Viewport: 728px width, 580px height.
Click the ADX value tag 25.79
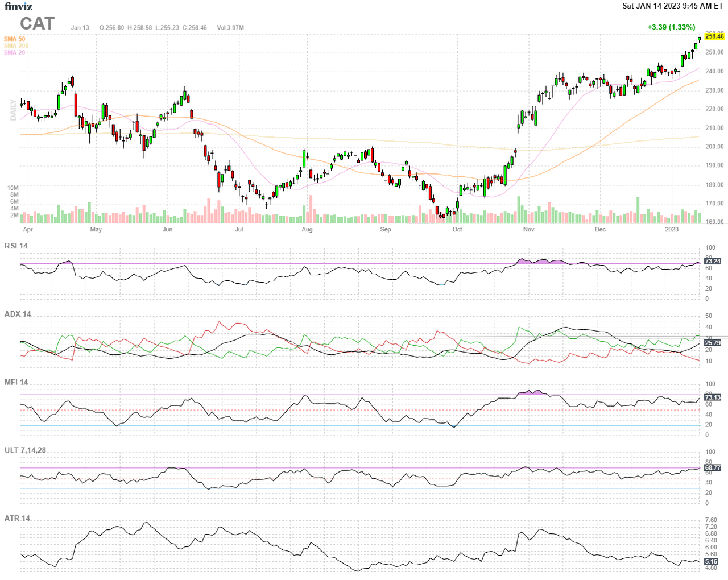(x=713, y=343)
